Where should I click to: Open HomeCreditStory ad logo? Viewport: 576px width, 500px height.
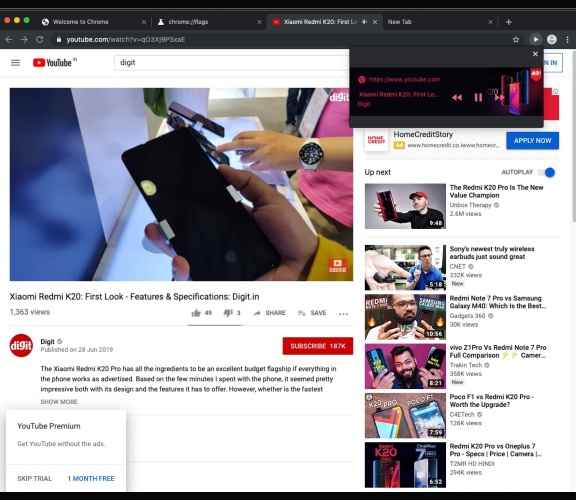376,140
